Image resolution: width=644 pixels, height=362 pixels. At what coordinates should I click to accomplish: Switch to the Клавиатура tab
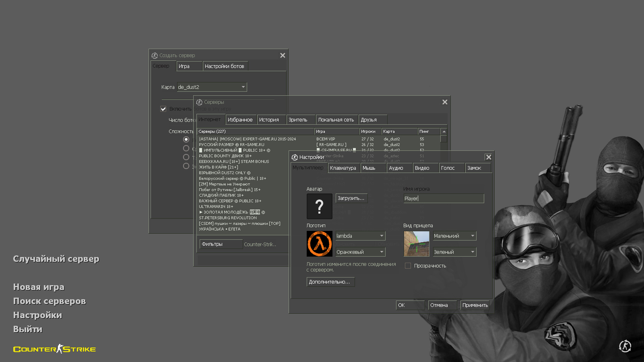click(343, 168)
